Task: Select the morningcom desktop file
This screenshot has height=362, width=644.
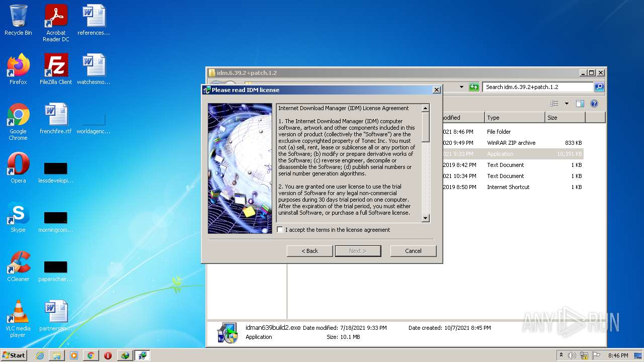Action: coord(56,222)
